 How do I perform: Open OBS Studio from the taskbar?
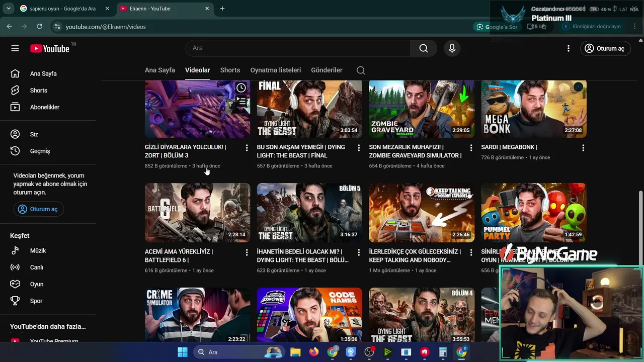[369, 352]
